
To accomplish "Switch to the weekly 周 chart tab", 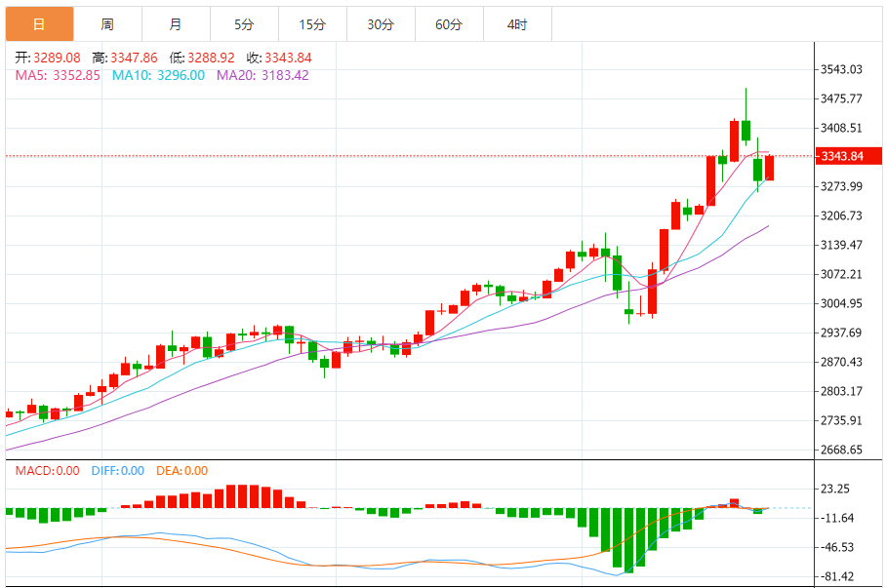I will pyautogui.click(x=108, y=24).
